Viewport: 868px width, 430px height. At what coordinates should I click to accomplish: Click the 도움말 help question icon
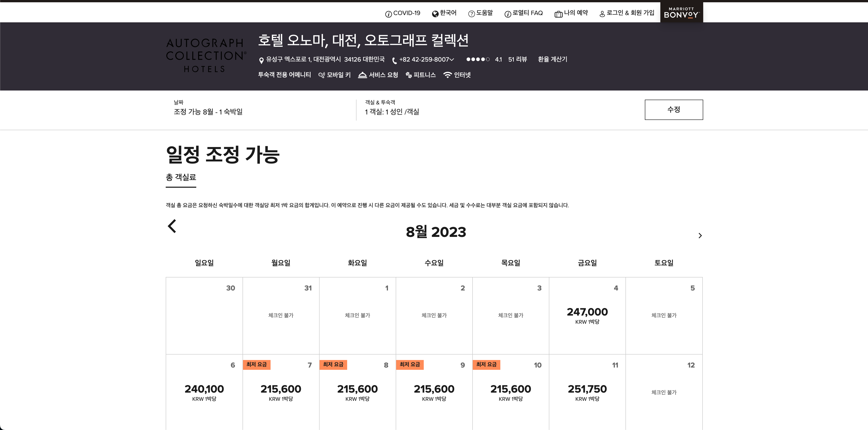[x=471, y=13]
